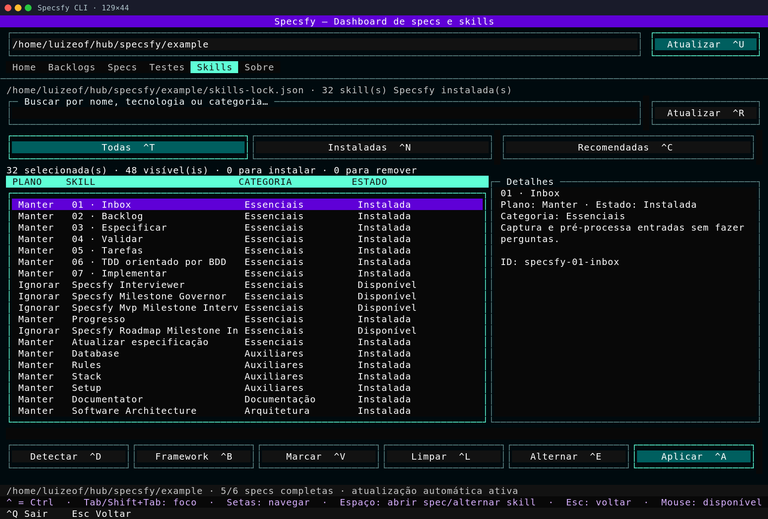Select the TDD orientado por BDD row
The width and height of the screenshot is (768, 519).
pyautogui.click(x=247, y=262)
